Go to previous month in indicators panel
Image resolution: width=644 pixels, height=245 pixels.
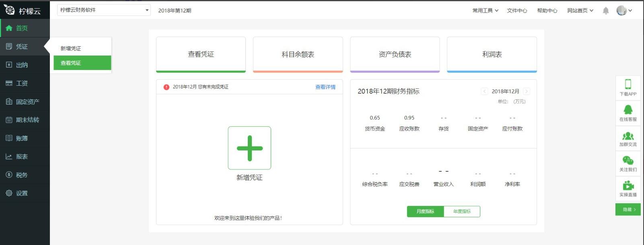tap(484, 91)
